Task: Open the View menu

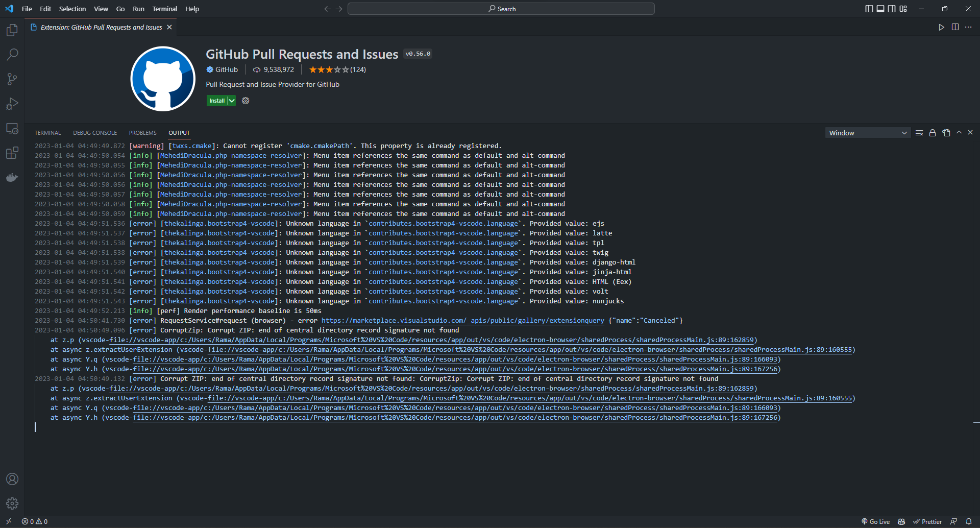Action: pyautogui.click(x=101, y=9)
